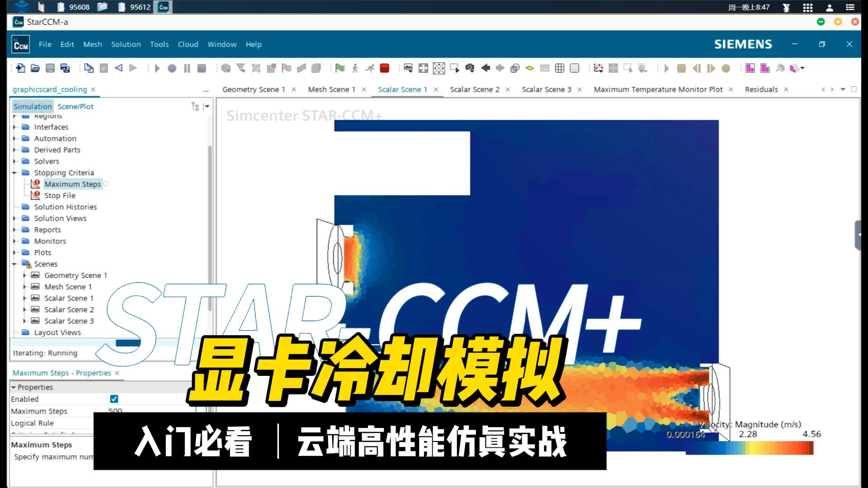Viewport: 868px width, 488px height.
Task: Click the plot graph toolbar icon
Action: pos(599,68)
